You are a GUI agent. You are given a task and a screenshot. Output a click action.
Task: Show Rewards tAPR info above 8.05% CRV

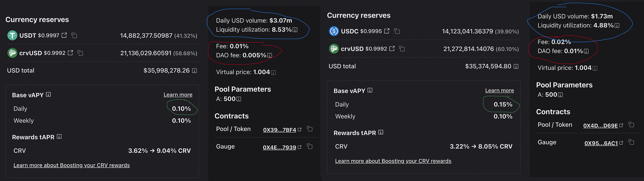[381, 132]
